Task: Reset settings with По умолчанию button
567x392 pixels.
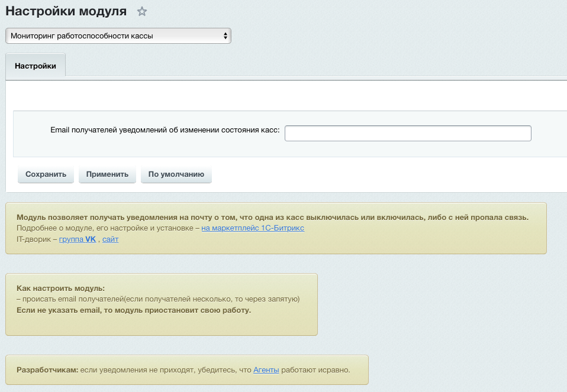Action: pyautogui.click(x=176, y=174)
